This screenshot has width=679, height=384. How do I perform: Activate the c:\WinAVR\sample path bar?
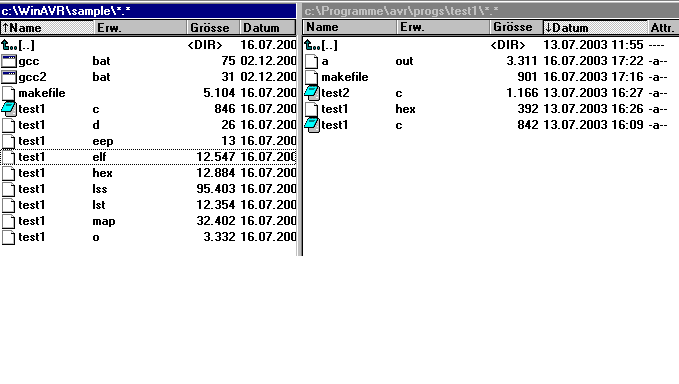[x=148, y=11]
